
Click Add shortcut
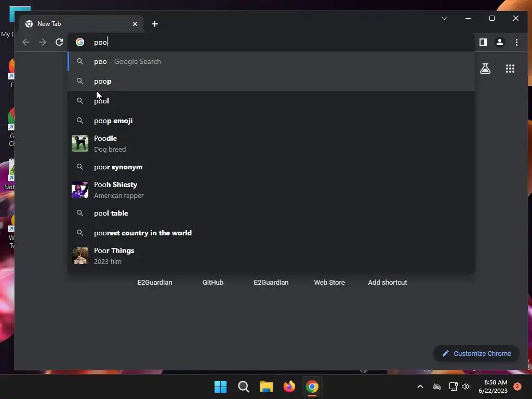point(388,282)
